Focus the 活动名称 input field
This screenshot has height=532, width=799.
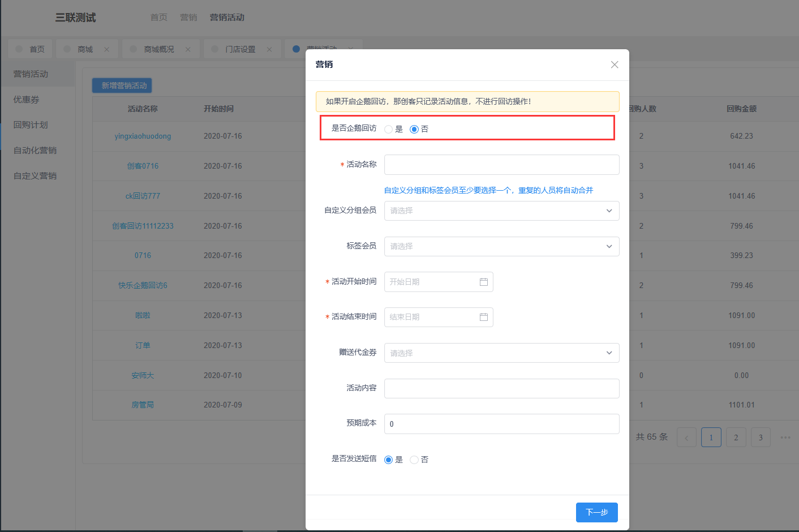502,165
